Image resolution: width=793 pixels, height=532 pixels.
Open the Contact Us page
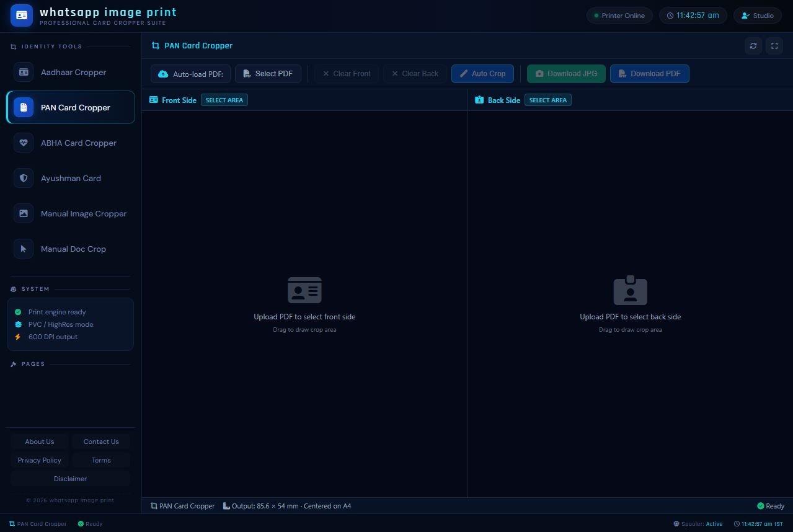click(101, 441)
